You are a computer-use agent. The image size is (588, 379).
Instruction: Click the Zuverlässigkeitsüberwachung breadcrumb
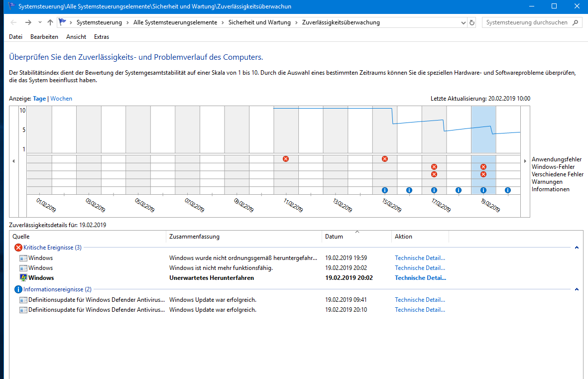(x=341, y=22)
